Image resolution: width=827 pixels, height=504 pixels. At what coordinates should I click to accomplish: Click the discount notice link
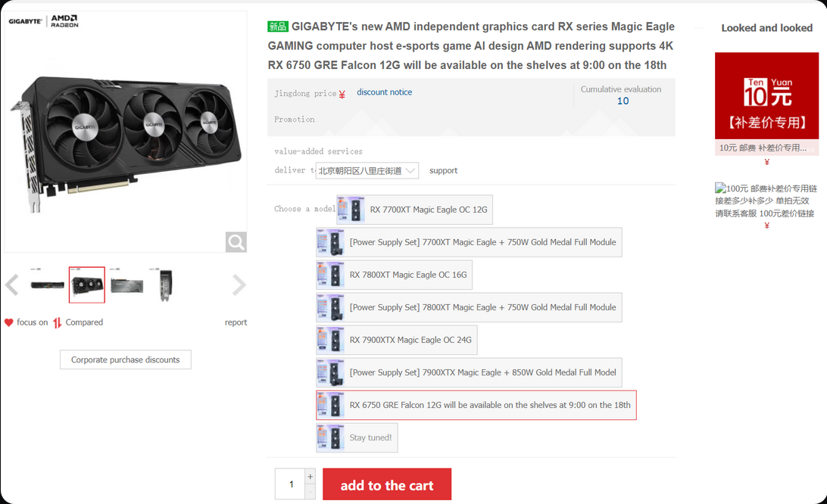click(385, 92)
